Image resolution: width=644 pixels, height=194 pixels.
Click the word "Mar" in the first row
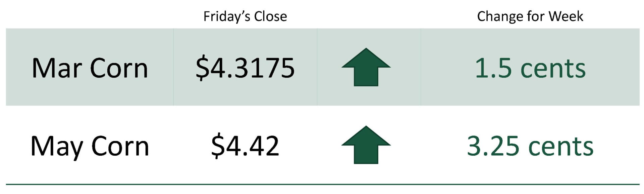pyautogui.click(x=57, y=68)
